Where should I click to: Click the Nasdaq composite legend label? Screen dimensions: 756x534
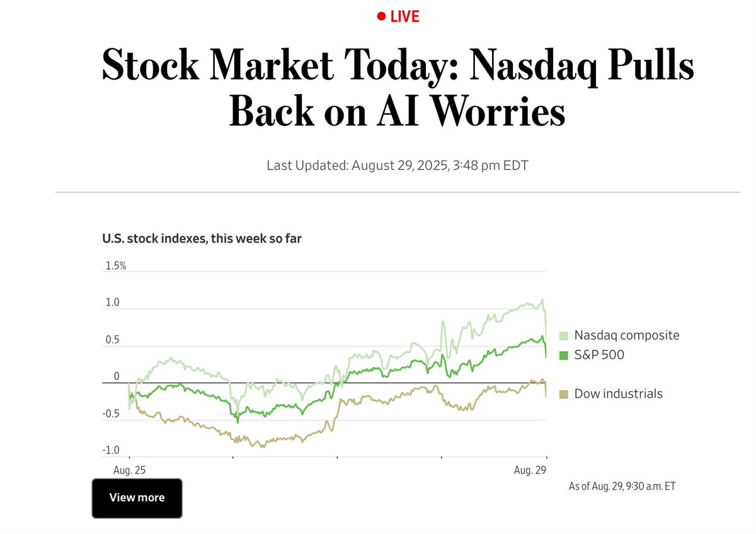pos(627,335)
